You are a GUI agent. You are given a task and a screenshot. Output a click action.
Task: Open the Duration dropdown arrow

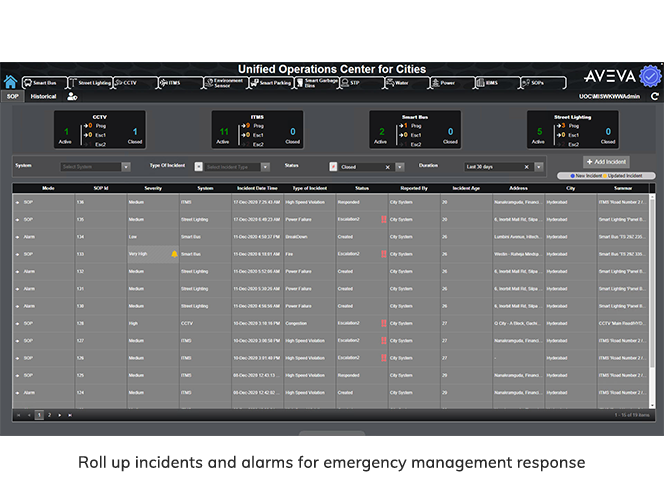[539, 167]
